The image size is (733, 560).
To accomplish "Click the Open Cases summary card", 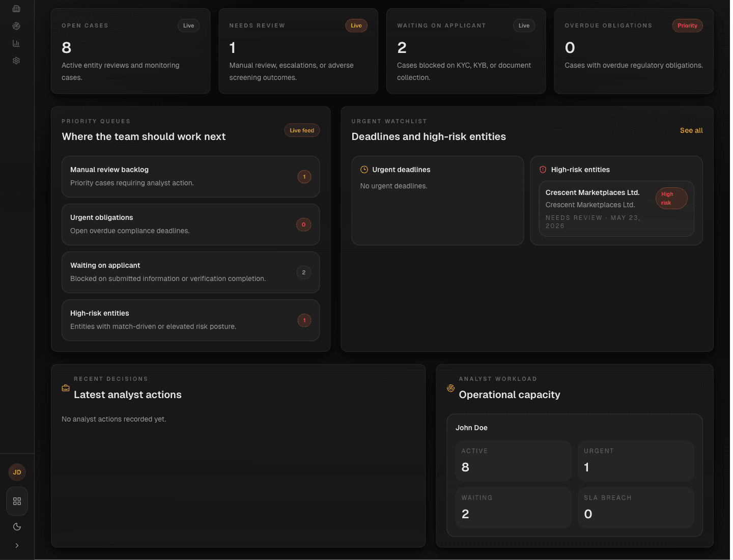I will click(130, 51).
